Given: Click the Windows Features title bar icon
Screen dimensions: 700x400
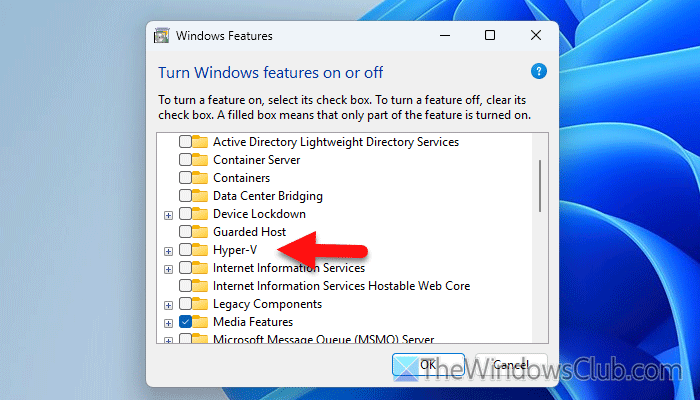Looking at the screenshot, I should click(160, 35).
